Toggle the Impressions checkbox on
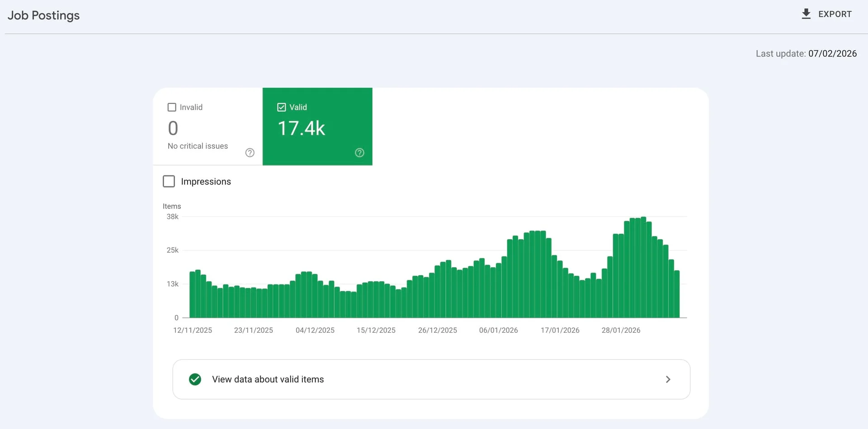Viewport: 868px width, 429px height. click(x=169, y=181)
